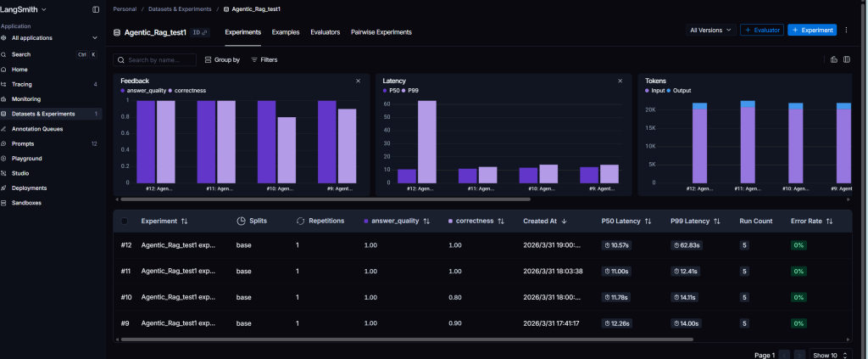
Task: Copy the dataset ID badge
Action: point(200,32)
